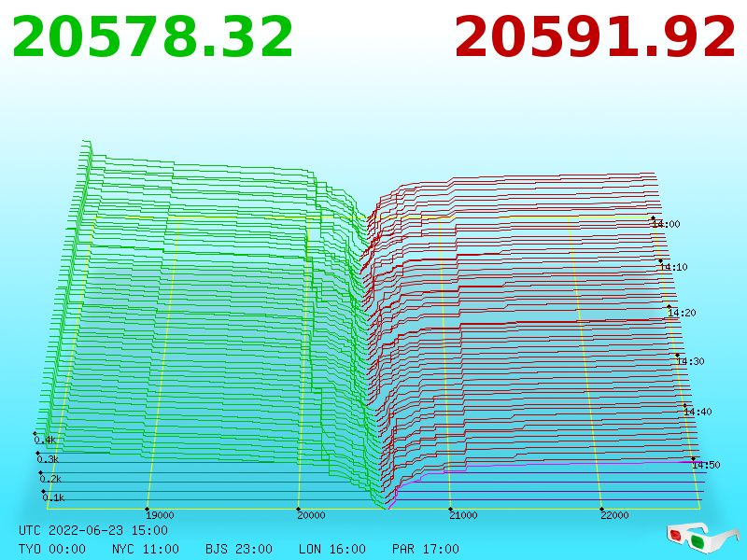Click the BJS 23:00 time label
Viewport: 747px width, 560px height.
click(239, 549)
